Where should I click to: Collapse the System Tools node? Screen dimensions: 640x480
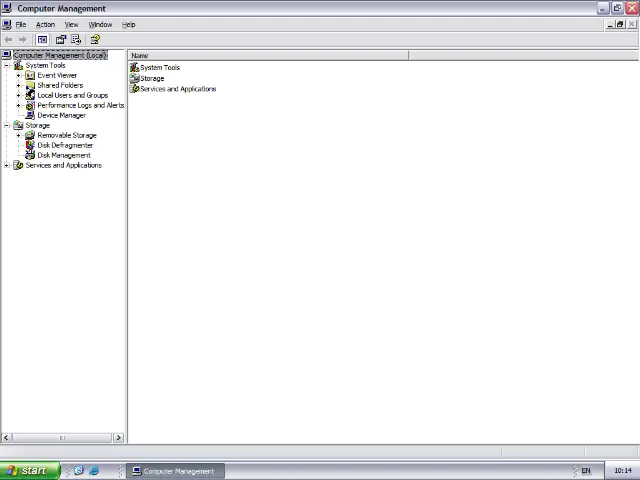point(7,65)
